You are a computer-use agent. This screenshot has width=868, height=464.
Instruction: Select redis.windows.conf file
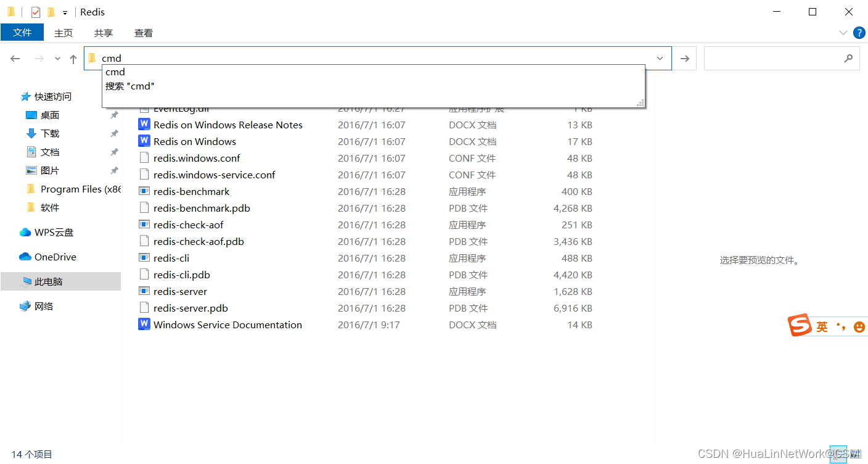[x=197, y=158]
